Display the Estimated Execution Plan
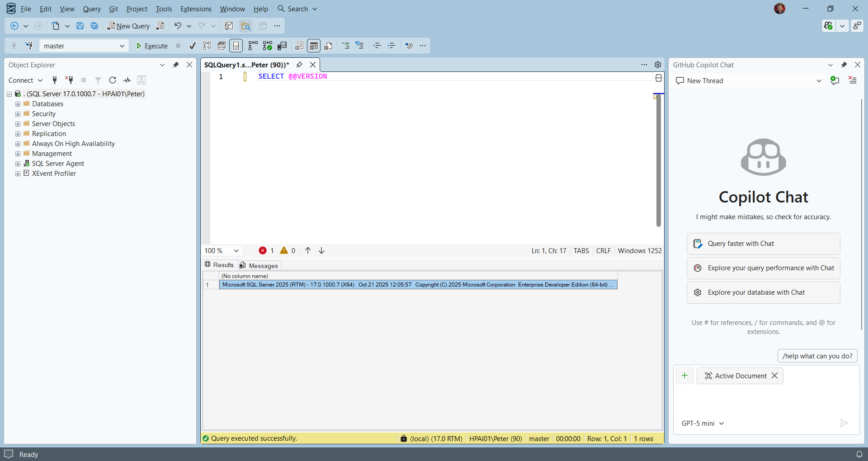Image resolution: width=868 pixels, height=461 pixels. pyautogui.click(x=207, y=46)
